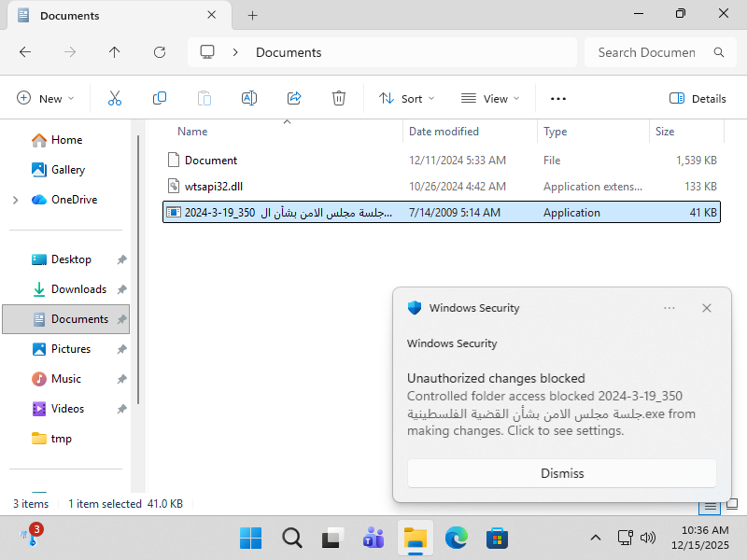Open Microsoft Edge from the taskbar
The width and height of the screenshot is (747, 560).
click(456, 539)
